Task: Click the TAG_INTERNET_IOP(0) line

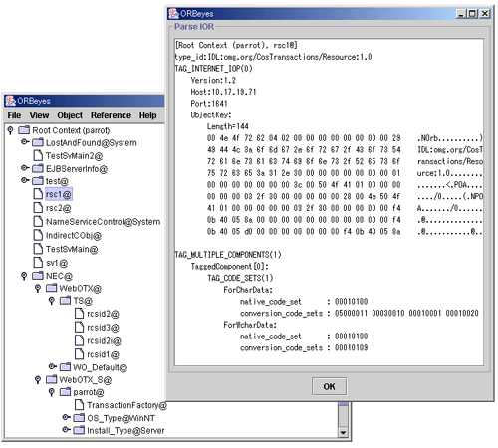Action: click(x=213, y=69)
